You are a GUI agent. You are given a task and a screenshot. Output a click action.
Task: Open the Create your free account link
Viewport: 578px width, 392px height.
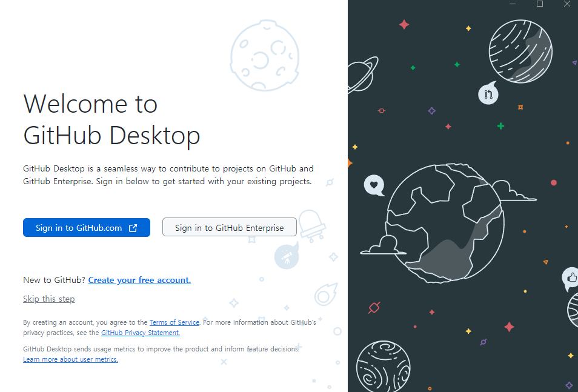click(139, 280)
